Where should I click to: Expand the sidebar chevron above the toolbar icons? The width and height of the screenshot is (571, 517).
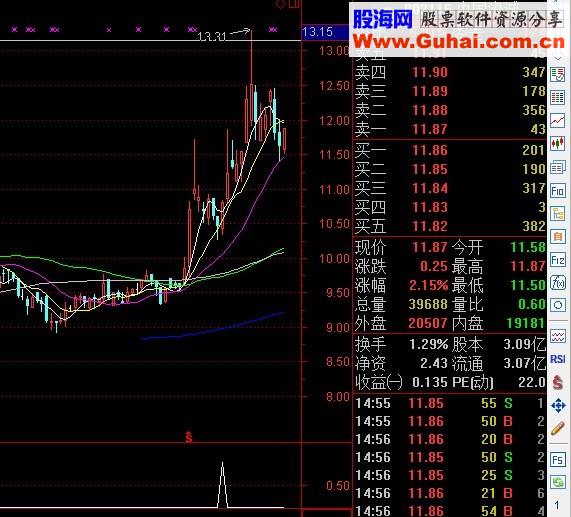[558, 58]
